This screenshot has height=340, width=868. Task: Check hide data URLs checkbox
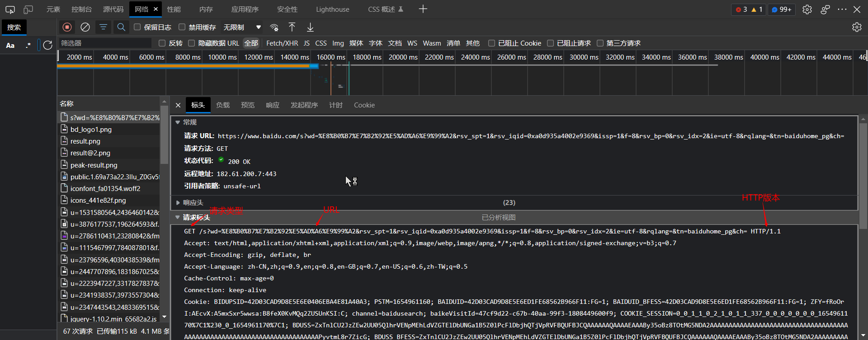pyautogui.click(x=192, y=43)
